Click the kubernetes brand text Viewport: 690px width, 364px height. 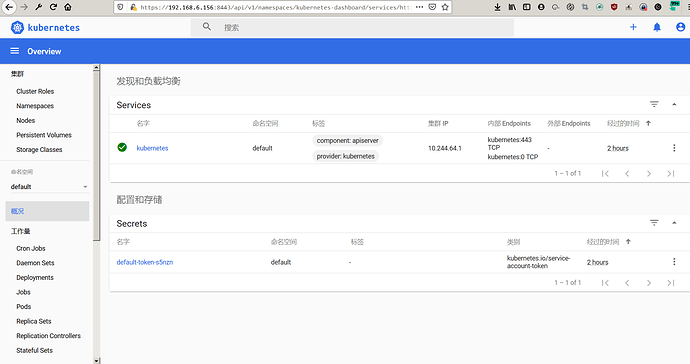tap(54, 28)
